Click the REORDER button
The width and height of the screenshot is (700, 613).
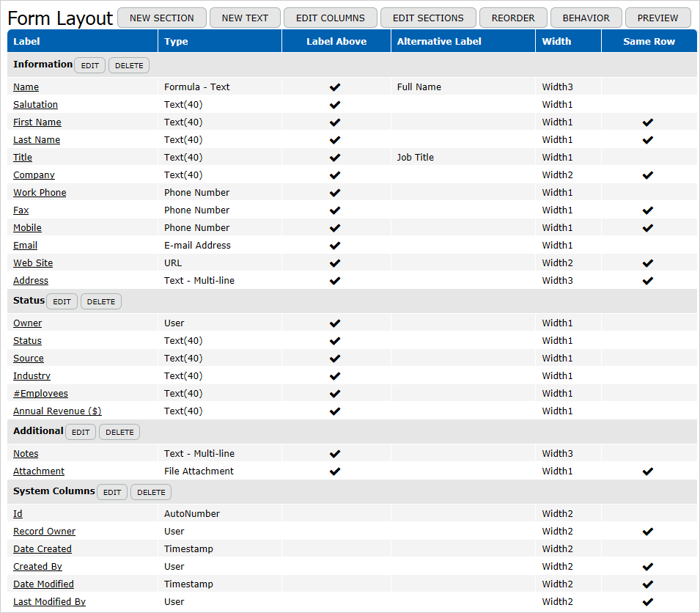[513, 18]
